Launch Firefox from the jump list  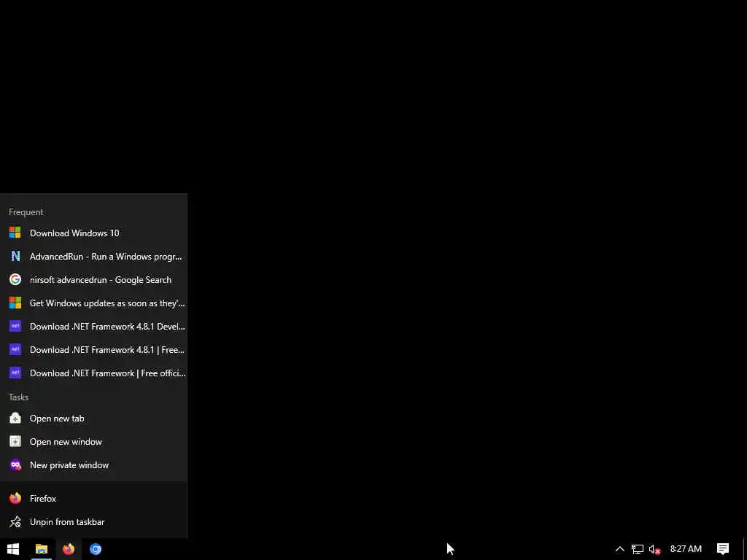[x=93, y=498]
